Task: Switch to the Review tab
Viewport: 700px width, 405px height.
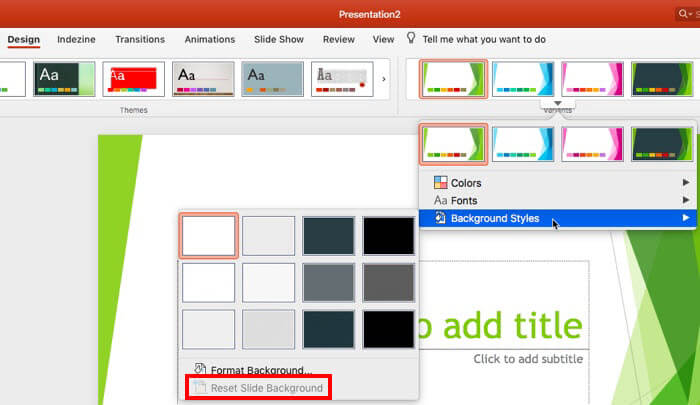Action: coord(339,39)
